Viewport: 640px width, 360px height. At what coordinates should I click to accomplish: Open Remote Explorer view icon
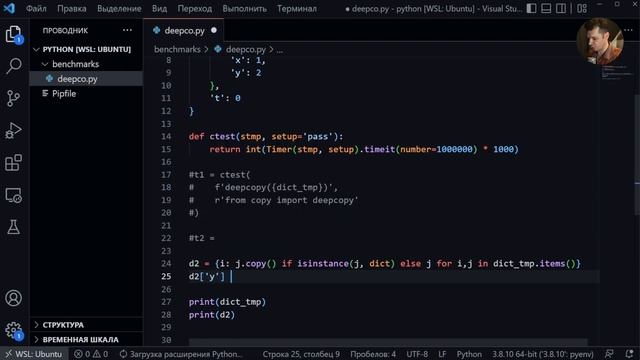point(13,196)
